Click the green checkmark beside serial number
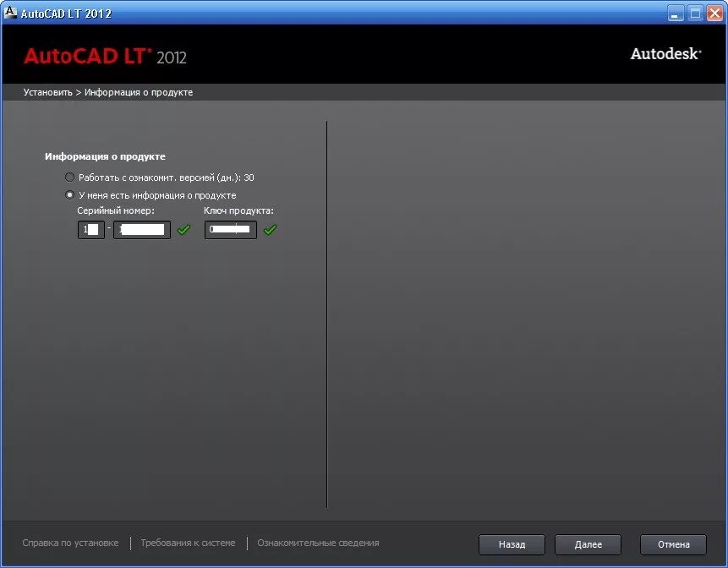Viewport: 728px width, 568px height. (184, 229)
